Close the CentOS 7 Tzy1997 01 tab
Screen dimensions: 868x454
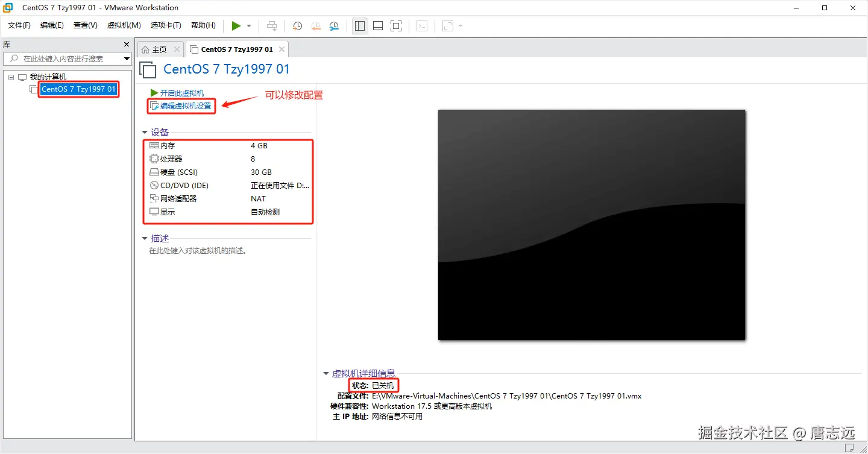(x=281, y=49)
